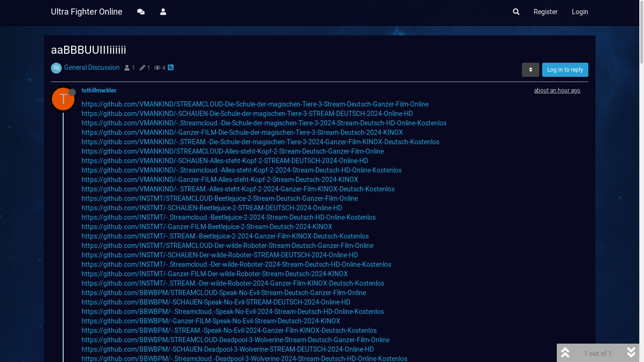
Task: Open -SCHAUEN-Speak-No-Evil link
Action: pyautogui.click(x=216, y=302)
